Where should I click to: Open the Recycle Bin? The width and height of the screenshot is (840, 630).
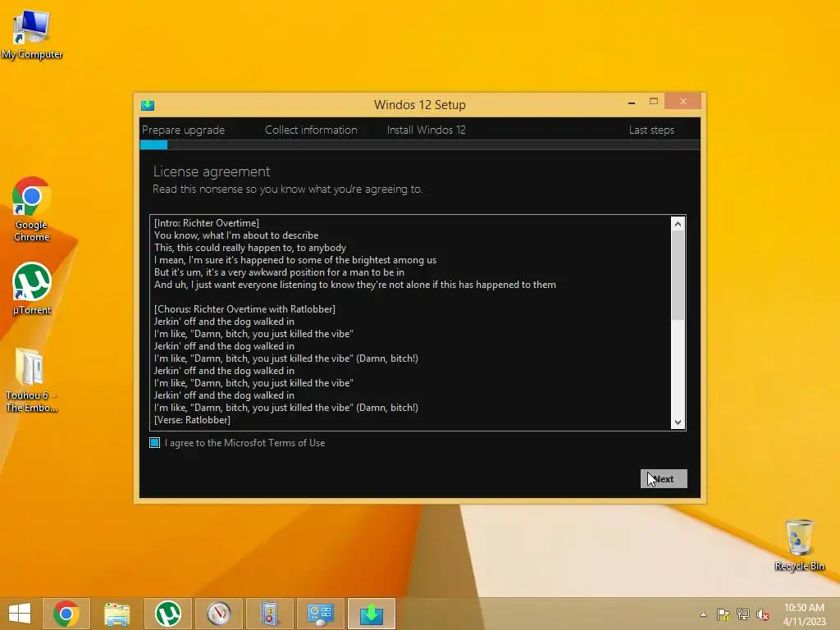(799, 545)
